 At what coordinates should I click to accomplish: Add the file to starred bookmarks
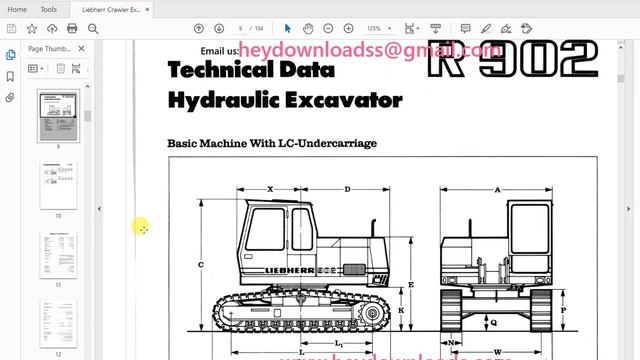[32, 29]
